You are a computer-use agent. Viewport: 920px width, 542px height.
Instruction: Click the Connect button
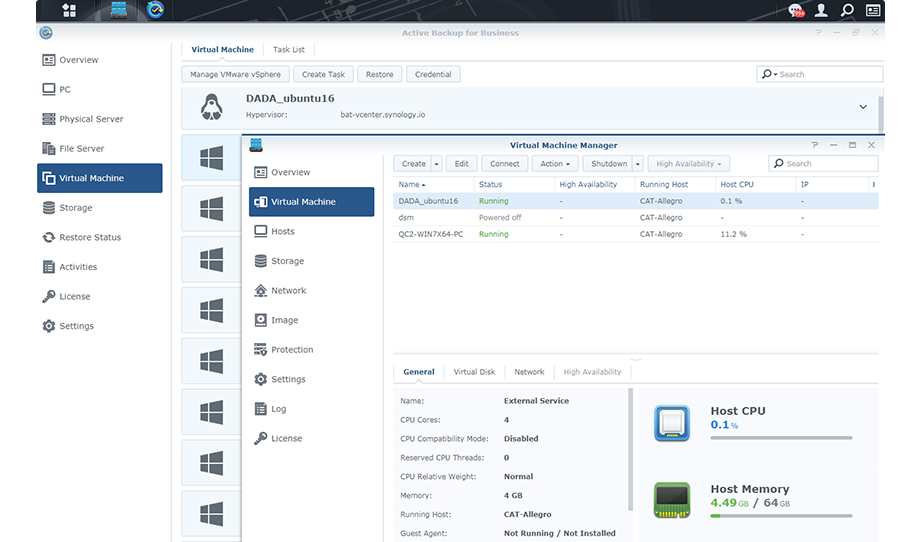pyautogui.click(x=504, y=164)
